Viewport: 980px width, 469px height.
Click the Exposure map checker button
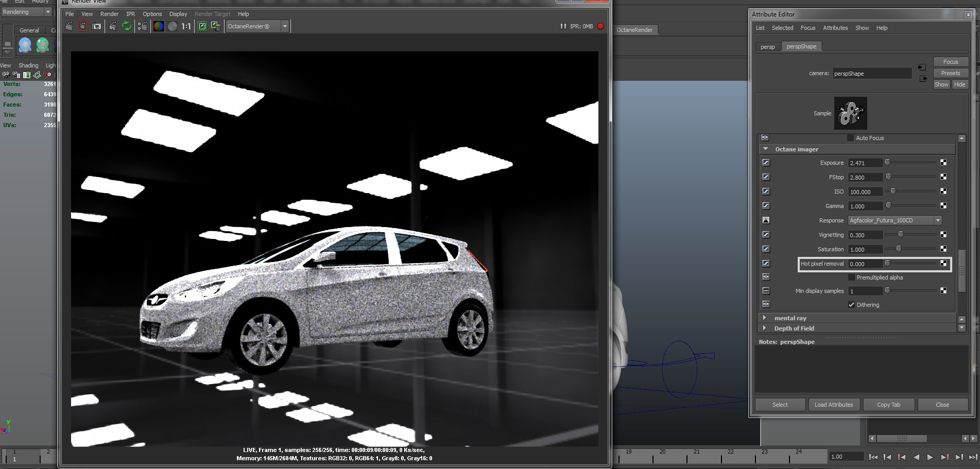pos(943,163)
